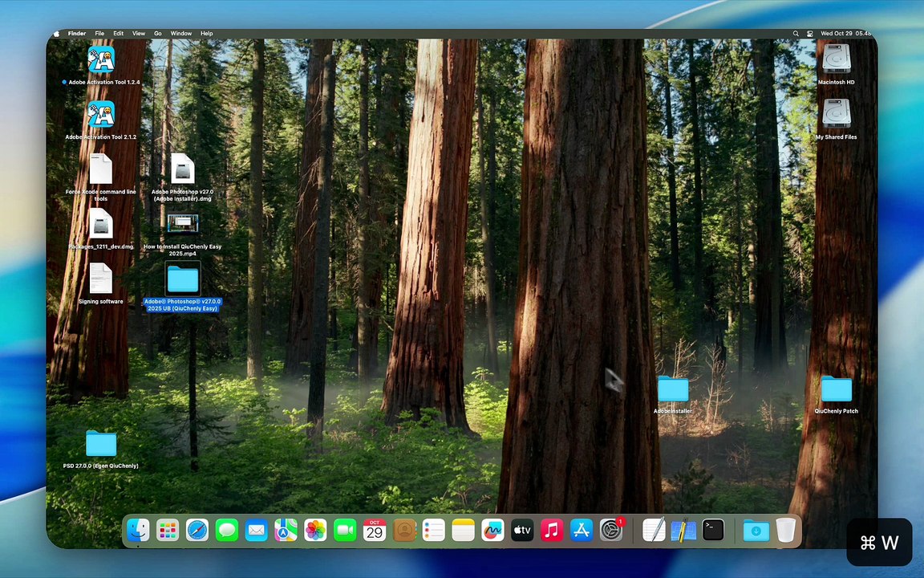Select the Packages_1211_dev.dmg file
Viewport: 924px width, 578px height.
pos(101,226)
